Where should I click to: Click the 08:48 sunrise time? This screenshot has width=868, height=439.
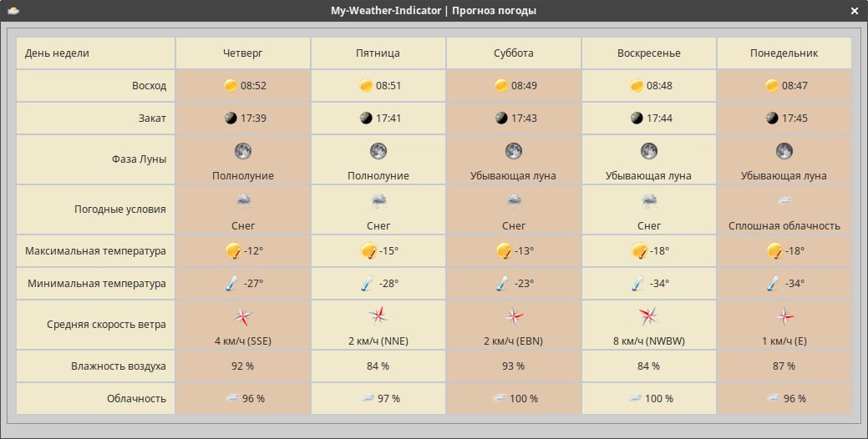[659, 86]
